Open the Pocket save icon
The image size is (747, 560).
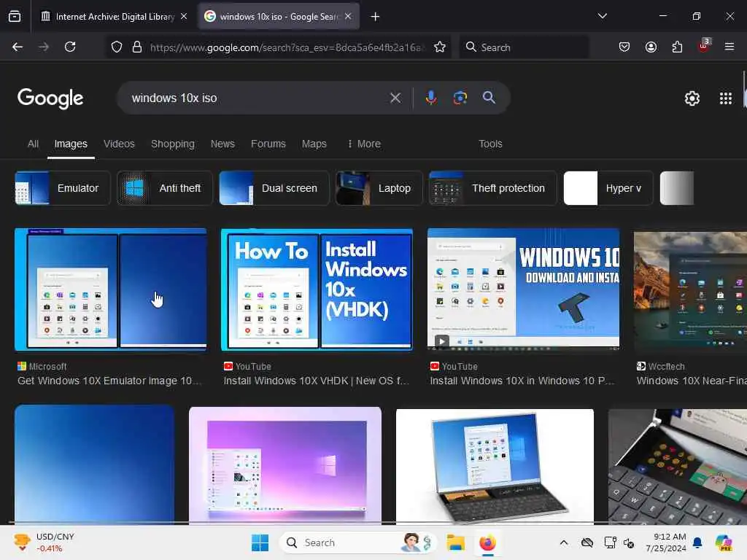click(x=624, y=47)
